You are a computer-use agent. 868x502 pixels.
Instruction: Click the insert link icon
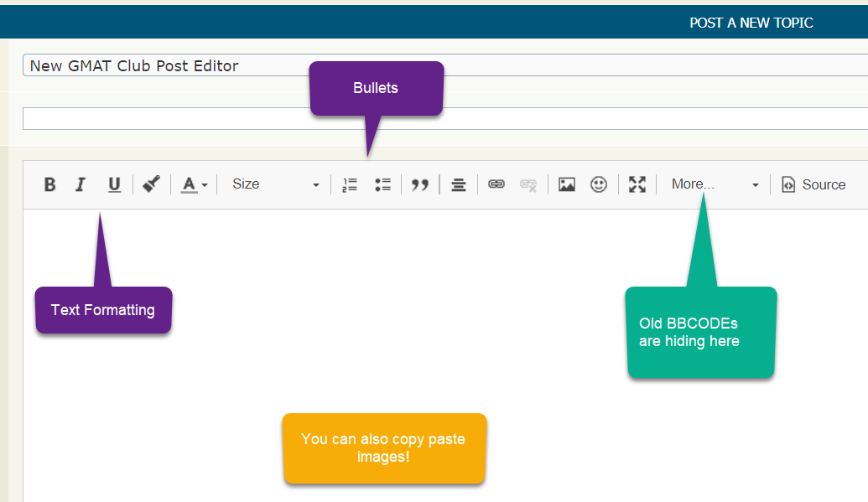pyautogui.click(x=496, y=184)
